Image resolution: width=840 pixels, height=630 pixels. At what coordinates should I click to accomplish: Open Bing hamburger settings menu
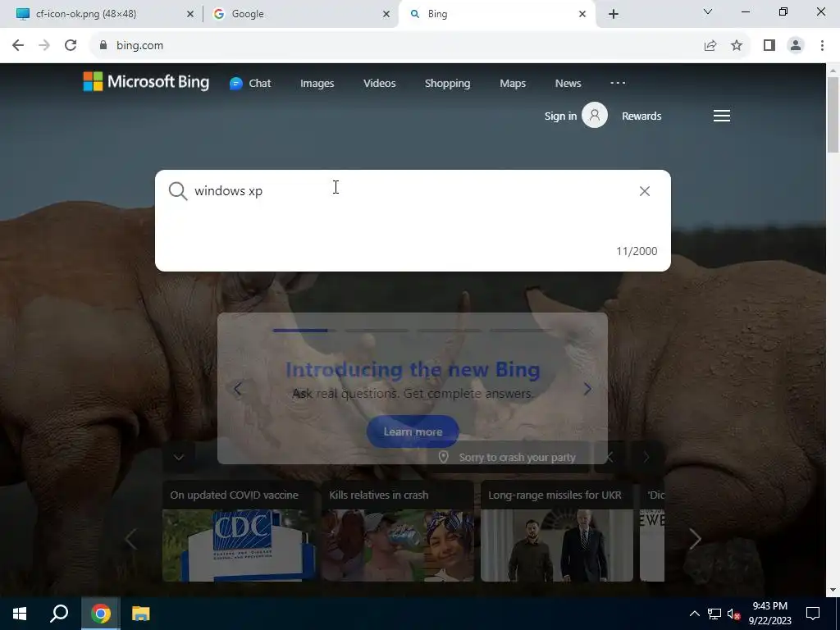pos(722,116)
